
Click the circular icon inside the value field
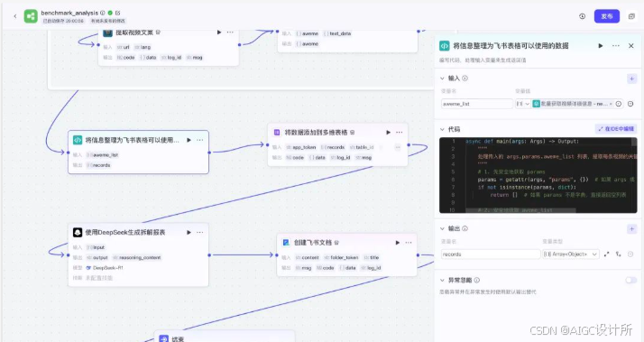click(x=619, y=104)
